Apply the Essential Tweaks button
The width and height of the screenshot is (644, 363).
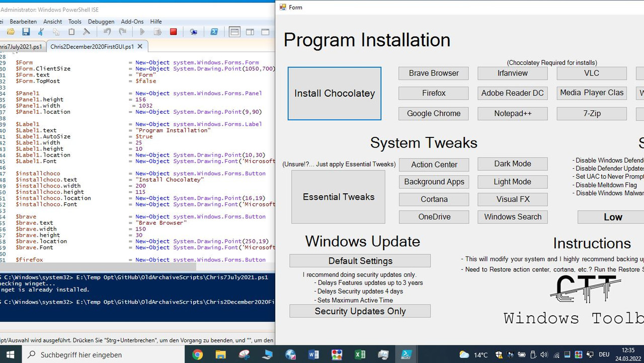point(339,197)
